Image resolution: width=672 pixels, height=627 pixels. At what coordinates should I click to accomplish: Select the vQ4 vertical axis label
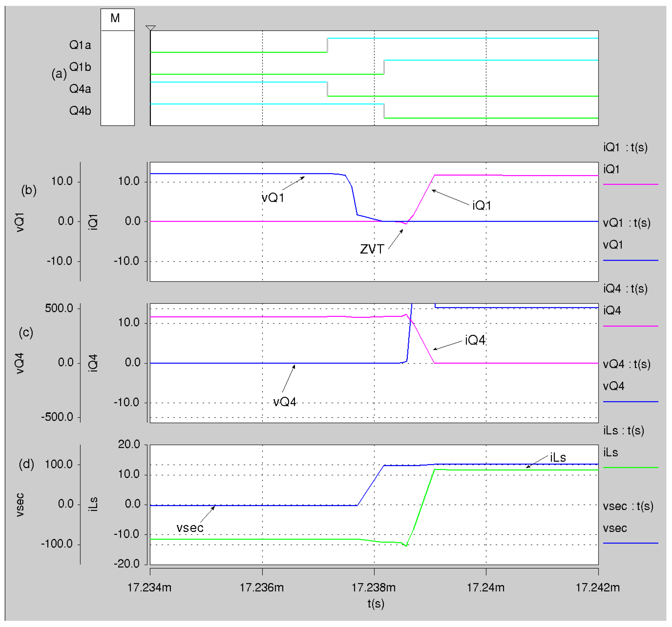(x=20, y=363)
